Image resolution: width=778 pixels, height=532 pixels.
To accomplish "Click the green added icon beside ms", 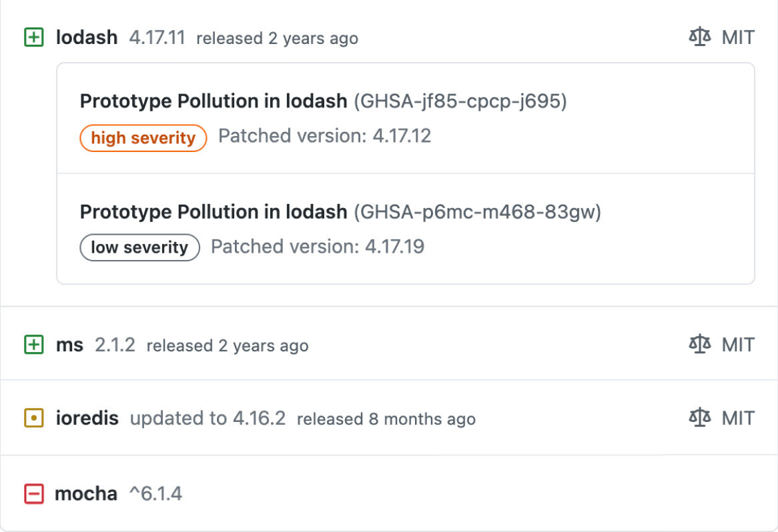I will [33, 345].
